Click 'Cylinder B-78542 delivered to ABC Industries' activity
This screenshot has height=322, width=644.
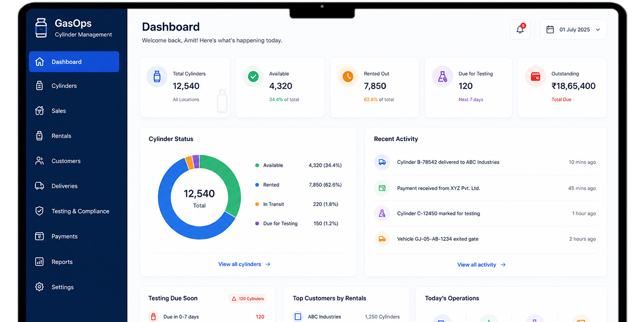click(448, 162)
